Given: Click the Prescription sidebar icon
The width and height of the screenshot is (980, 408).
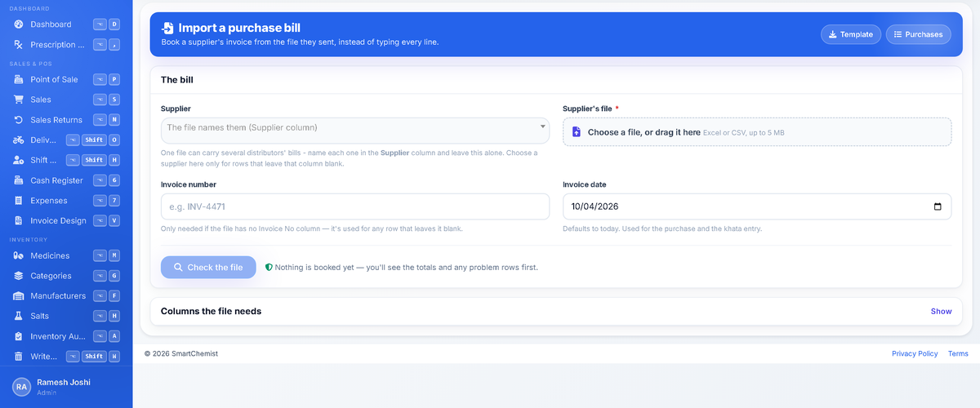Looking at the screenshot, I should [19, 45].
